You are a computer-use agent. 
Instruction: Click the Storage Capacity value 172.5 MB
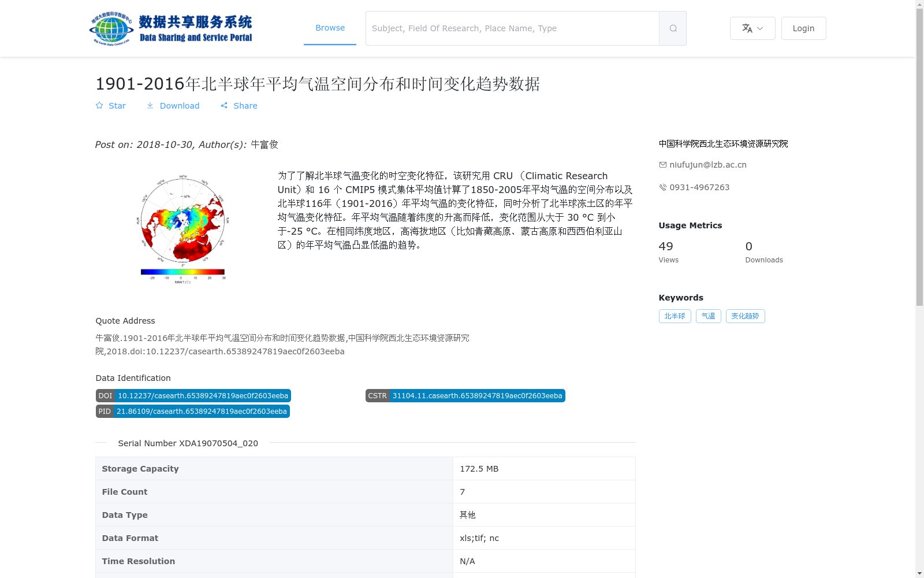coord(479,469)
